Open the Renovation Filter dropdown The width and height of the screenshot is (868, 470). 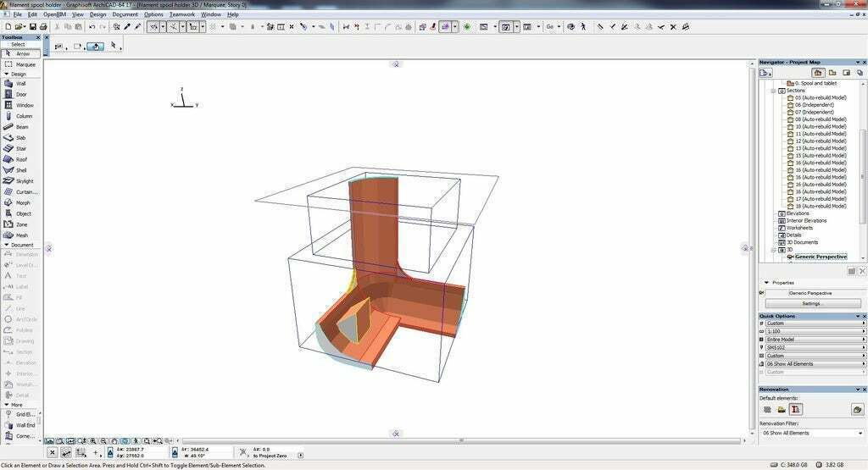811,433
